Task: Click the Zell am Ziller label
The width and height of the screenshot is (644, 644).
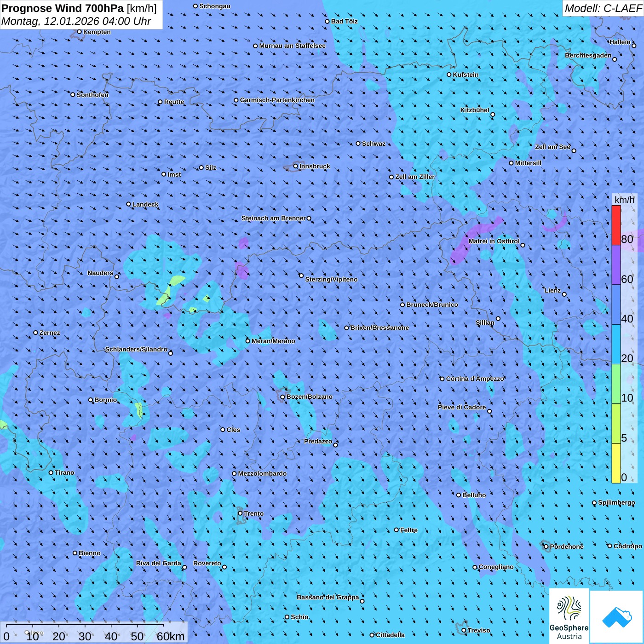Action: click(x=415, y=177)
